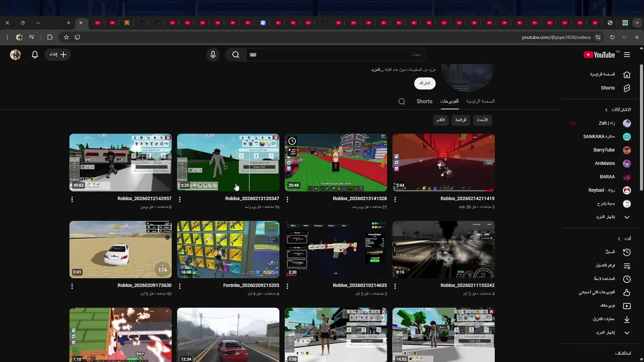The image size is (644, 362).
Task: Switch to the channel Home tab (الصفحة الرئيسية)
Action: coord(480,102)
